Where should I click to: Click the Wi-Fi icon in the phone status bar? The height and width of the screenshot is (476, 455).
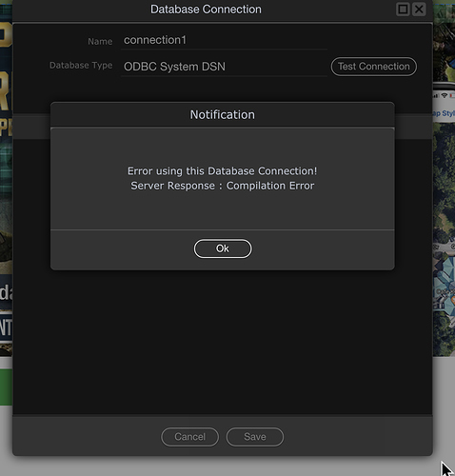tap(445, 95)
